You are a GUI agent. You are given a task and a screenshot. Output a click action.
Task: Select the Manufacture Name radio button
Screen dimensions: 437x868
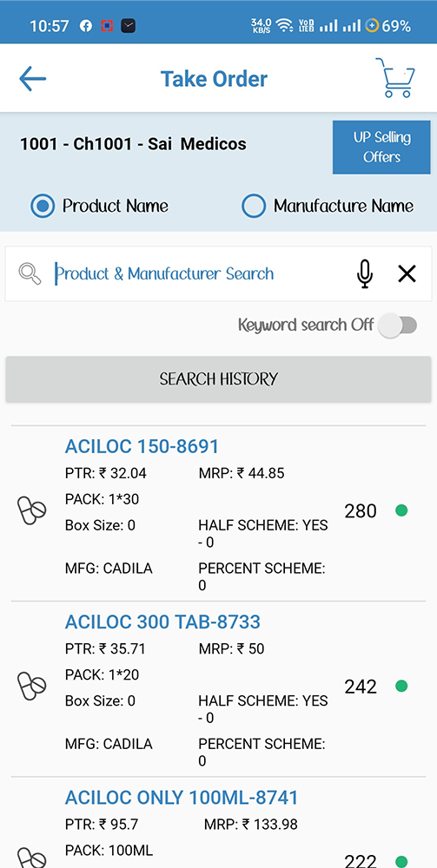[255, 207]
